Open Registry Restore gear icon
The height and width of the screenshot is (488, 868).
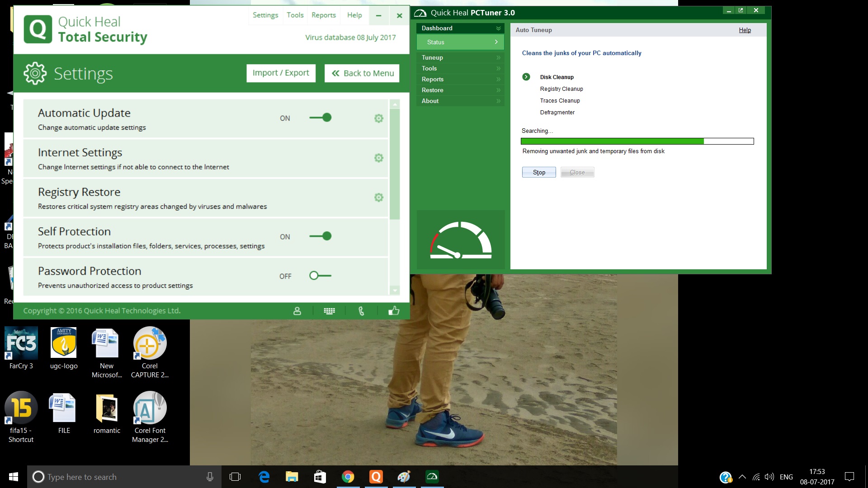click(379, 197)
